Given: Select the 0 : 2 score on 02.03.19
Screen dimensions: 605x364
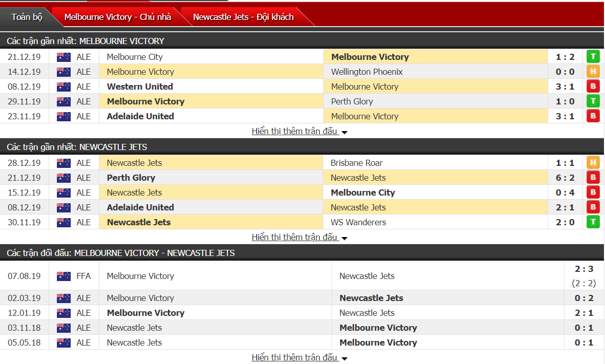Looking at the screenshot, I should (584, 298).
